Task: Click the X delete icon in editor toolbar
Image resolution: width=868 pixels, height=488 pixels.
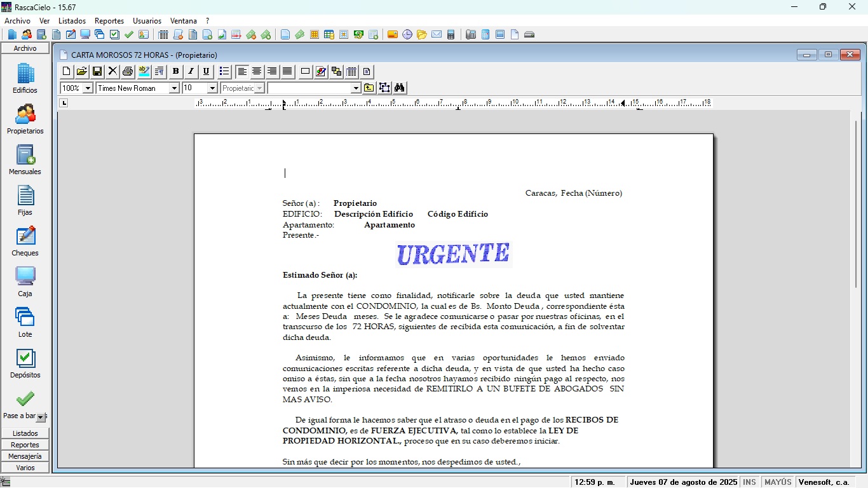Action: (x=112, y=71)
